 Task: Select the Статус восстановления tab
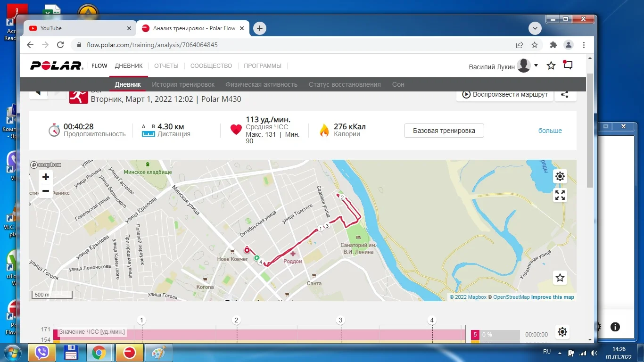coord(345,84)
